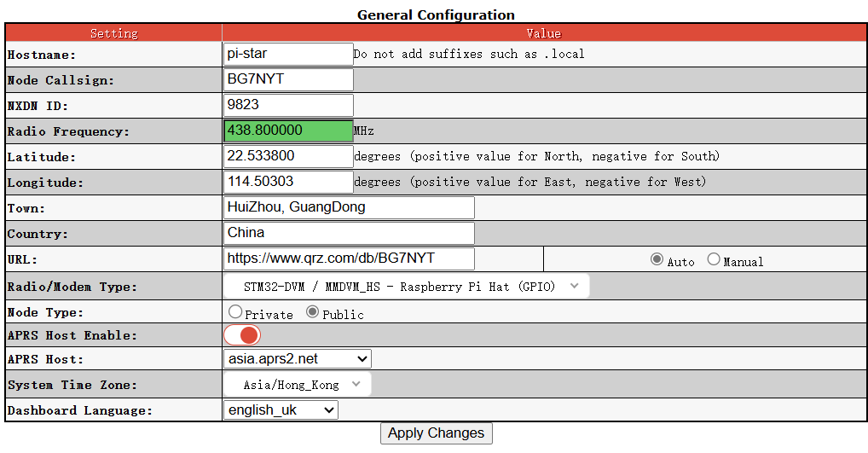The height and width of the screenshot is (453, 868).
Task: Click the URL text field
Action: pyautogui.click(x=349, y=258)
